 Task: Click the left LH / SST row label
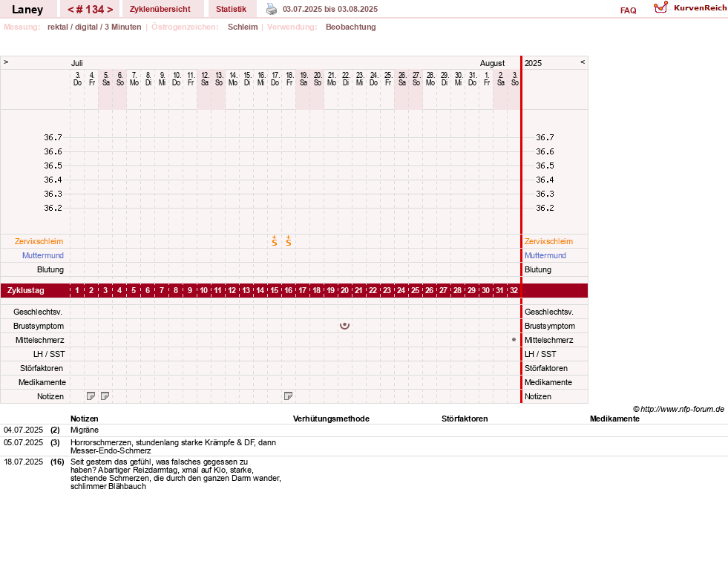[x=49, y=354]
